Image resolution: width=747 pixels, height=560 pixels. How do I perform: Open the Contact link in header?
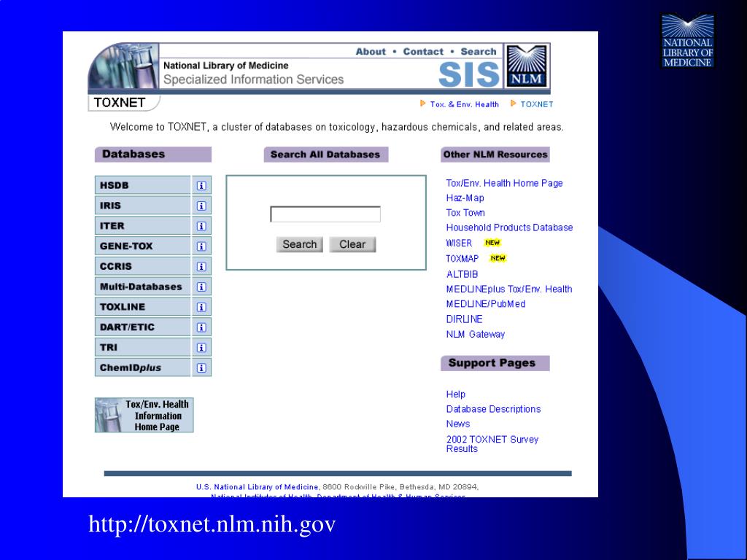(423, 52)
